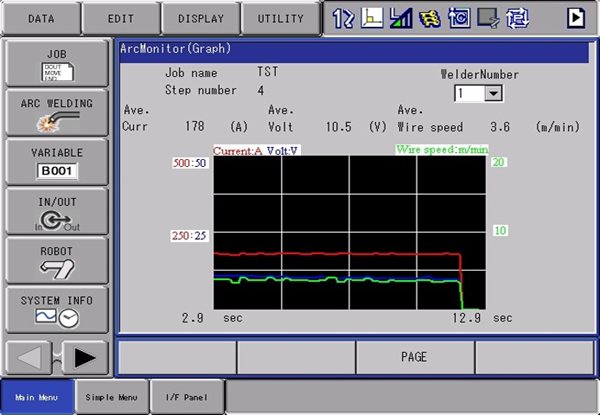The height and width of the screenshot is (415, 600).
Task: Switch to the Simple Menu tab
Action: point(112,397)
